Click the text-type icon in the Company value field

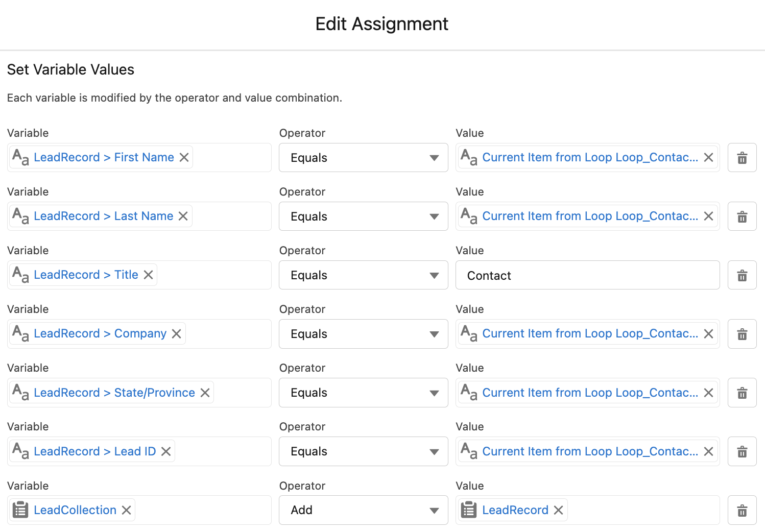point(469,333)
